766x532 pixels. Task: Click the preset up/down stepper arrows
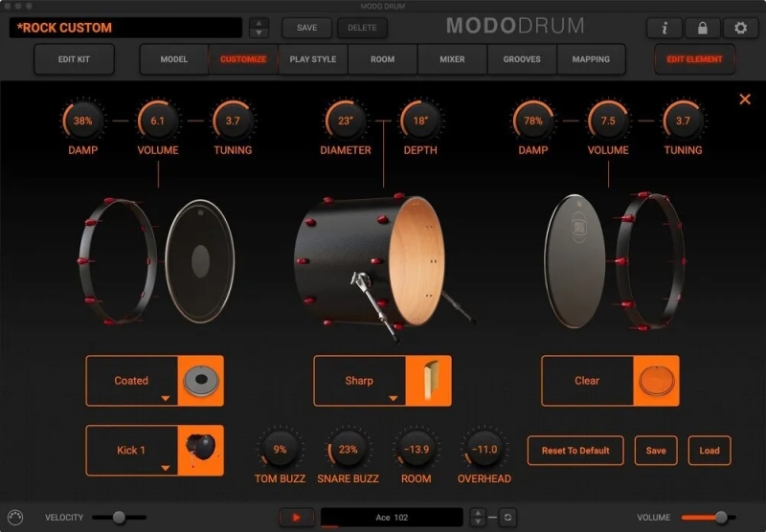[259, 28]
